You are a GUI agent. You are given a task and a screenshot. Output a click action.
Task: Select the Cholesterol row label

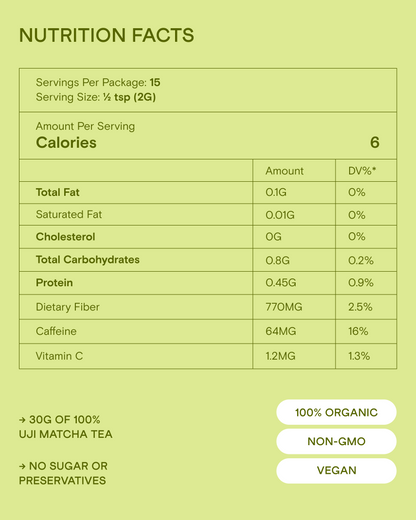pyautogui.click(x=65, y=237)
